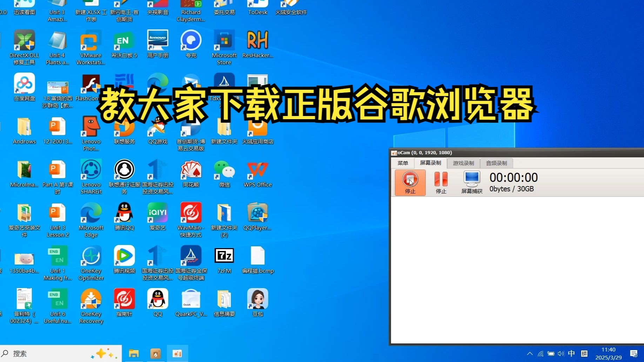Click the red record stop button in oCam

tap(410, 182)
